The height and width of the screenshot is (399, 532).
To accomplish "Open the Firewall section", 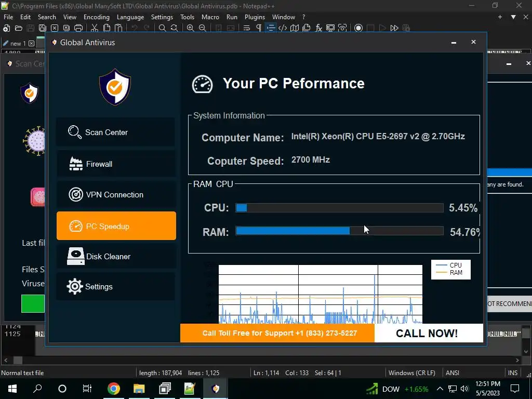I will [116, 164].
